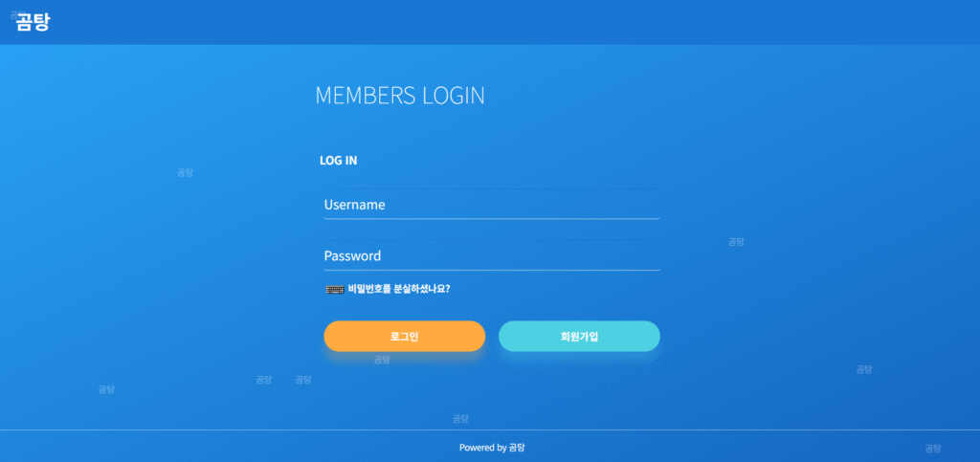The height and width of the screenshot is (462, 980).
Task: Click 곰탕 watermark just below 로그인 button
Action: pos(382,360)
